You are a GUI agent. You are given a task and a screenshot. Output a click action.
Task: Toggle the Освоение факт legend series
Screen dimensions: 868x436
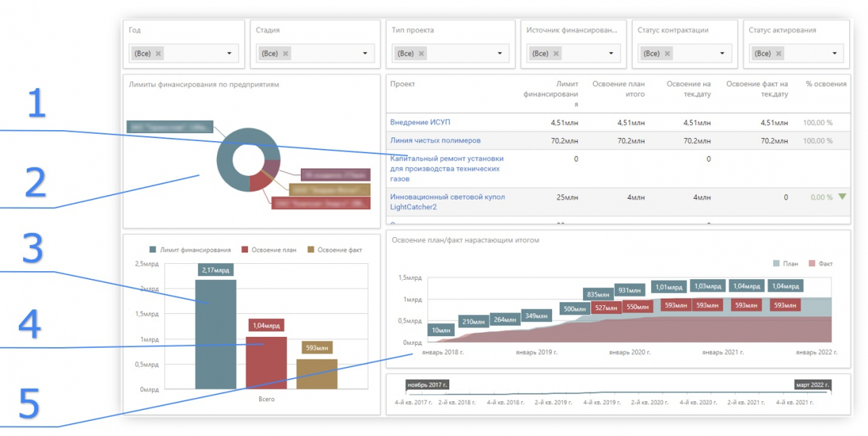pyautogui.click(x=335, y=250)
